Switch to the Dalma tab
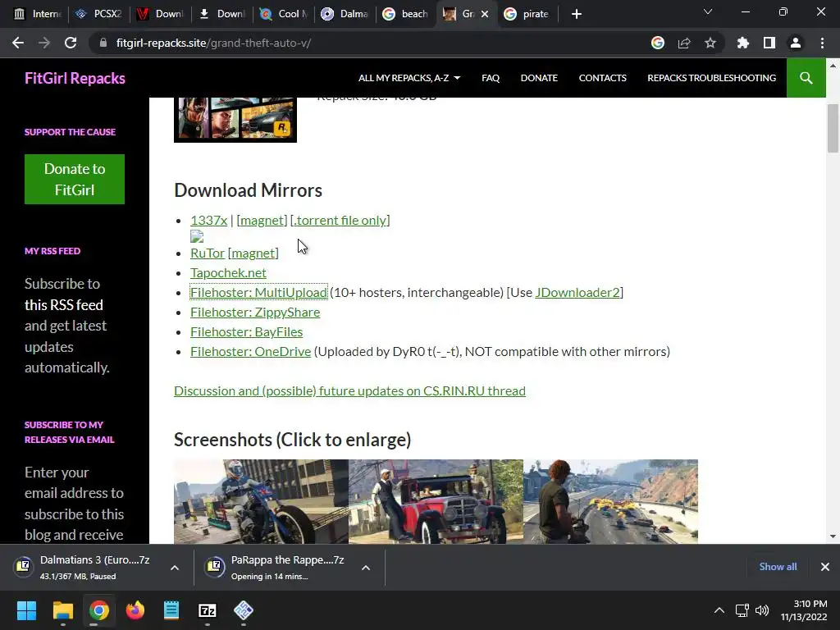The image size is (840, 630). 344,14
